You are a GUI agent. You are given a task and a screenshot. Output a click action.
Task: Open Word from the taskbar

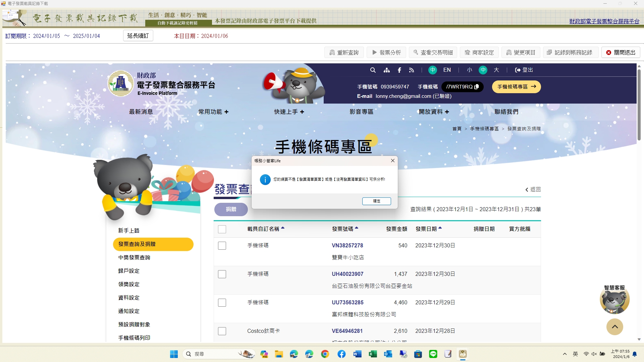point(357,354)
